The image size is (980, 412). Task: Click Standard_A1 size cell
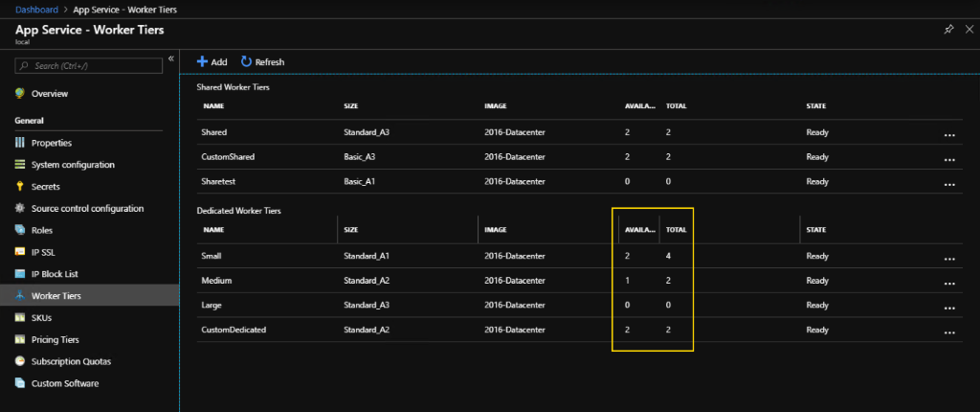367,256
